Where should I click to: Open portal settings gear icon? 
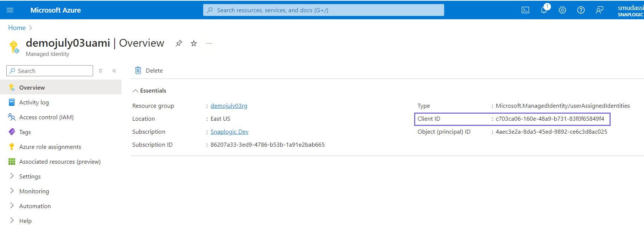(562, 10)
